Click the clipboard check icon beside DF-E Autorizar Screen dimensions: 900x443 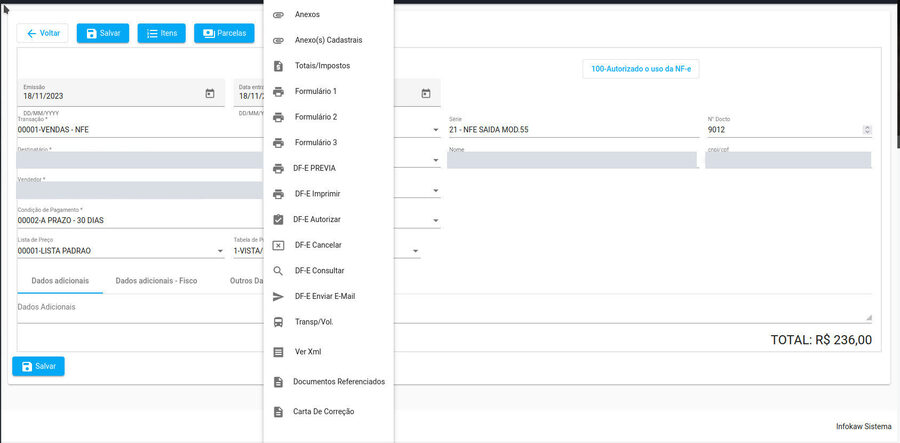[278, 220]
